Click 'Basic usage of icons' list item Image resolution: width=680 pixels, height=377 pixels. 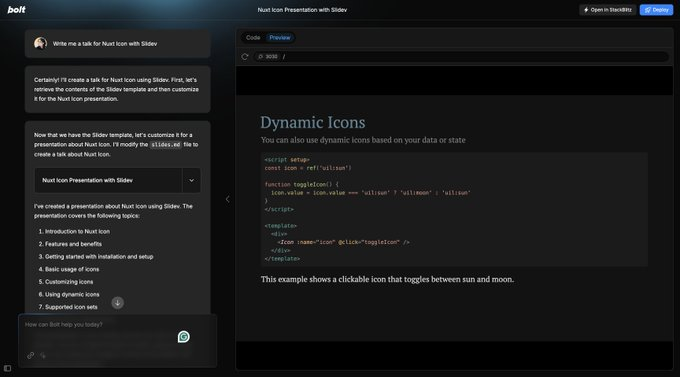72,269
